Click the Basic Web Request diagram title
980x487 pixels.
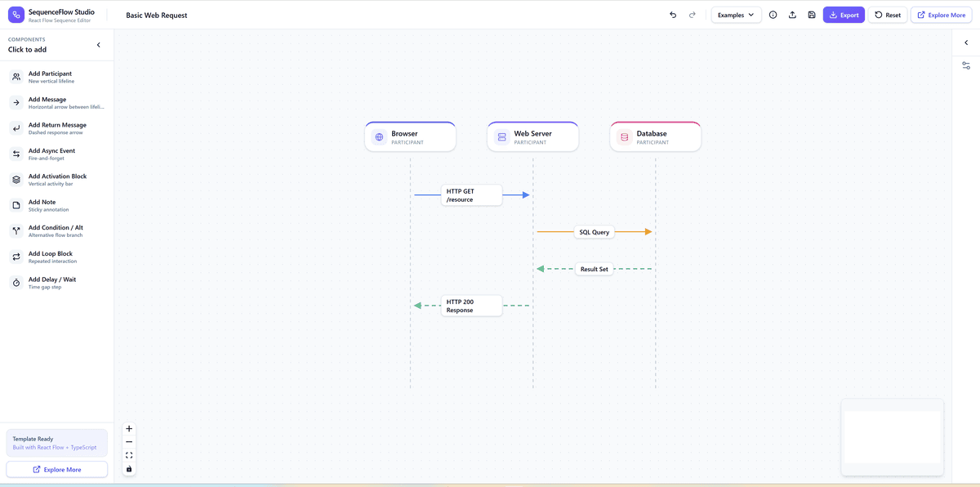pyautogui.click(x=157, y=15)
